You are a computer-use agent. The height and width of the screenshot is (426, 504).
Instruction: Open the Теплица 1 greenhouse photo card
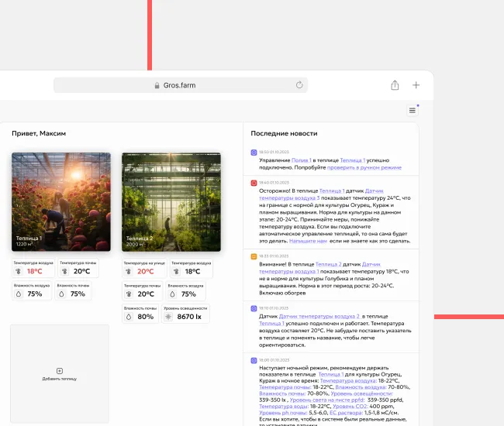pos(61,202)
